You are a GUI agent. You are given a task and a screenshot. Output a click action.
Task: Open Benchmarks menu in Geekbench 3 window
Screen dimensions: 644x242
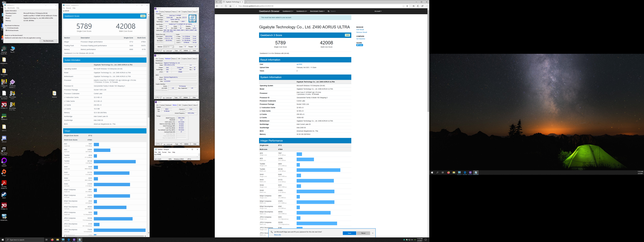[x=11, y=8]
